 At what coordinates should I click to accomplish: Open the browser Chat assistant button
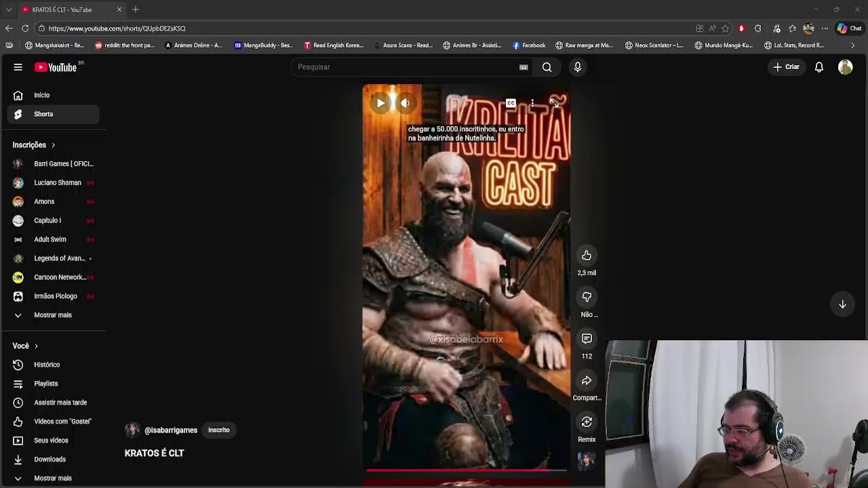[849, 28]
